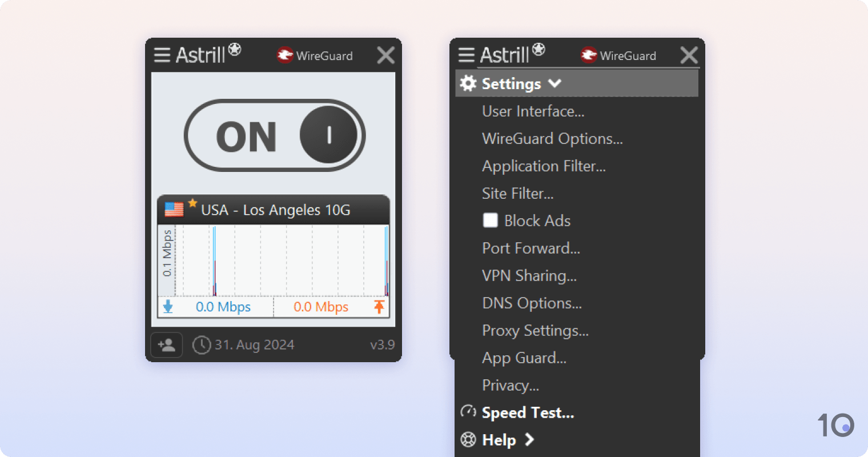Collapse the Settings section via its chevron

[554, 83]
